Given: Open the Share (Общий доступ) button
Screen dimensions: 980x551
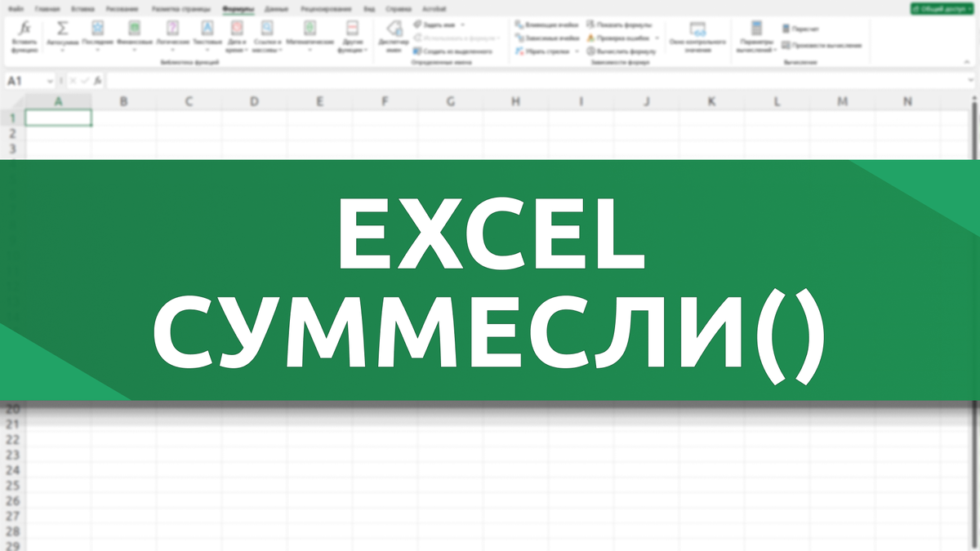Looking at the screenshot, I should tap(942, 7).
